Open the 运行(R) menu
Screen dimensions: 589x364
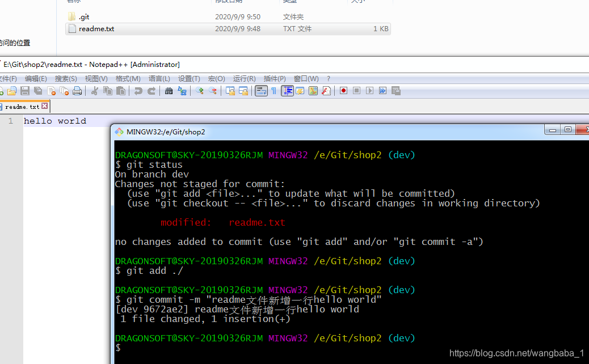[x=244, y=79]
